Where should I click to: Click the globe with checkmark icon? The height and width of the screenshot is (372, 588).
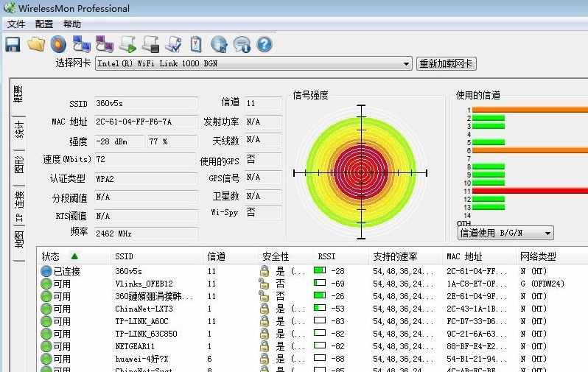219,44
